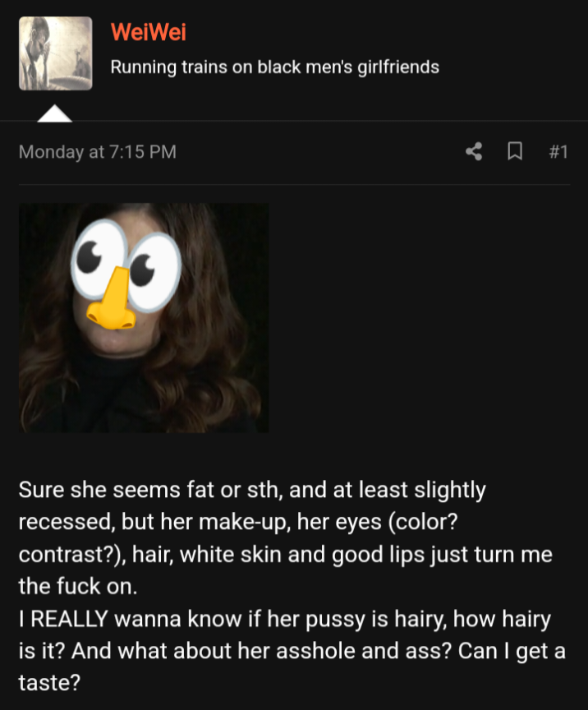Image resolution: width=588 pixels, height=710 pixels.
Task: Toggle the bookmark state for post #1
Action: click(x=515, y=151)
